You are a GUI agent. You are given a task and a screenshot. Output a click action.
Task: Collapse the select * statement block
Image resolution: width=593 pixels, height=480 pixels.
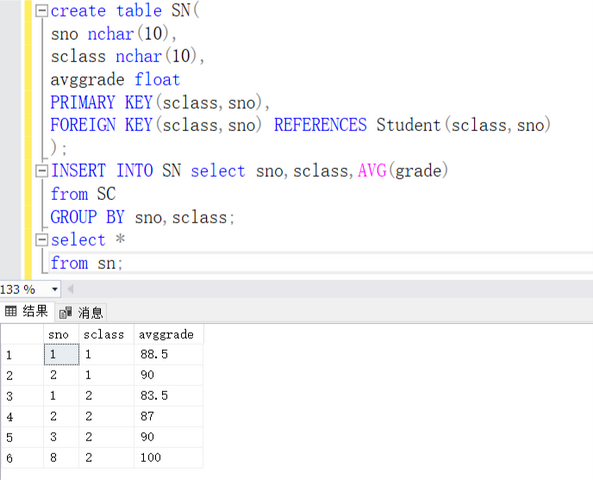tap(42, 240)
